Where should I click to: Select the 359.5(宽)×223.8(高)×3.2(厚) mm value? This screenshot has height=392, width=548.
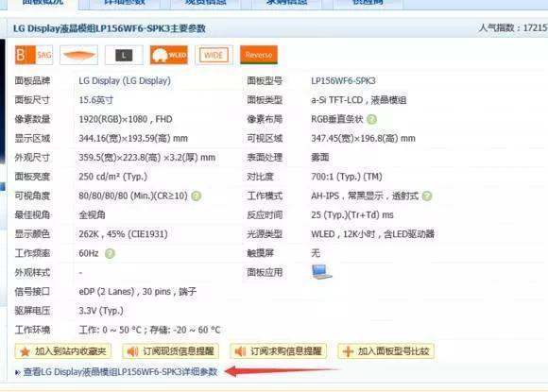coord(146,158)
